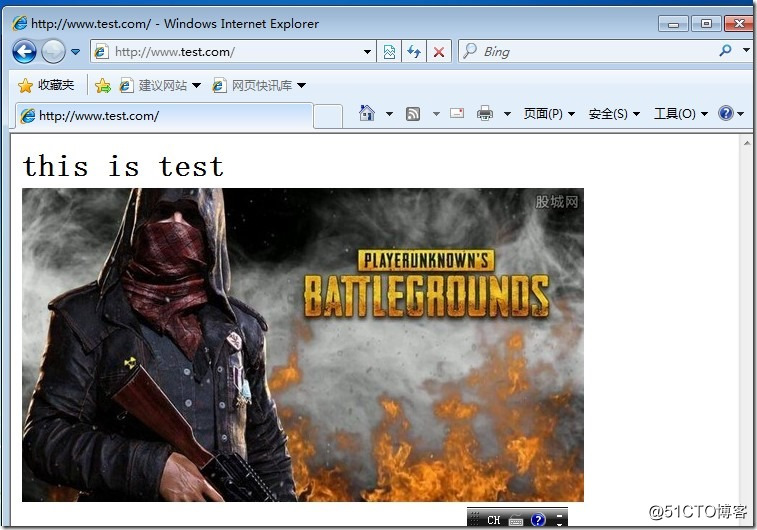Expand the Print dropdown arrow

point(507,114)
